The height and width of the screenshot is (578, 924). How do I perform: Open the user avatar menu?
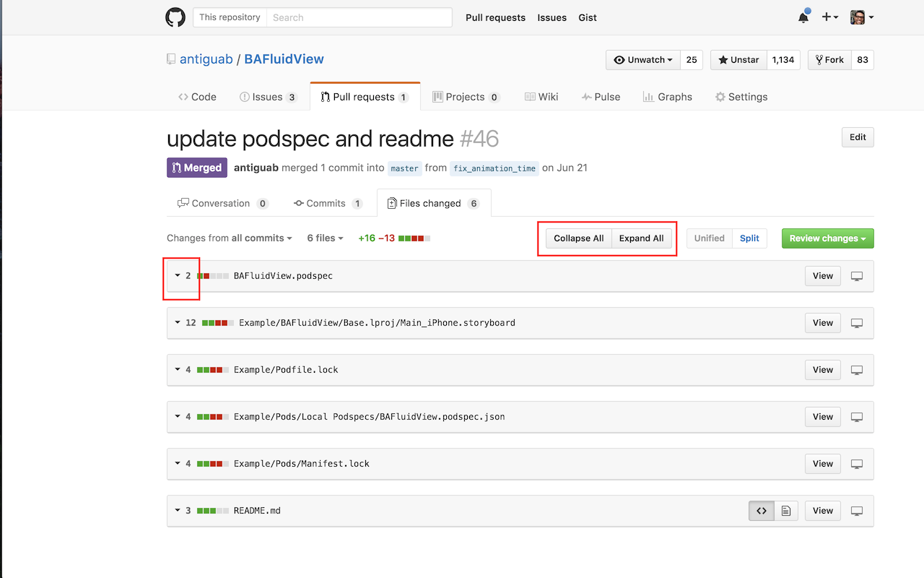pos(862,17)
